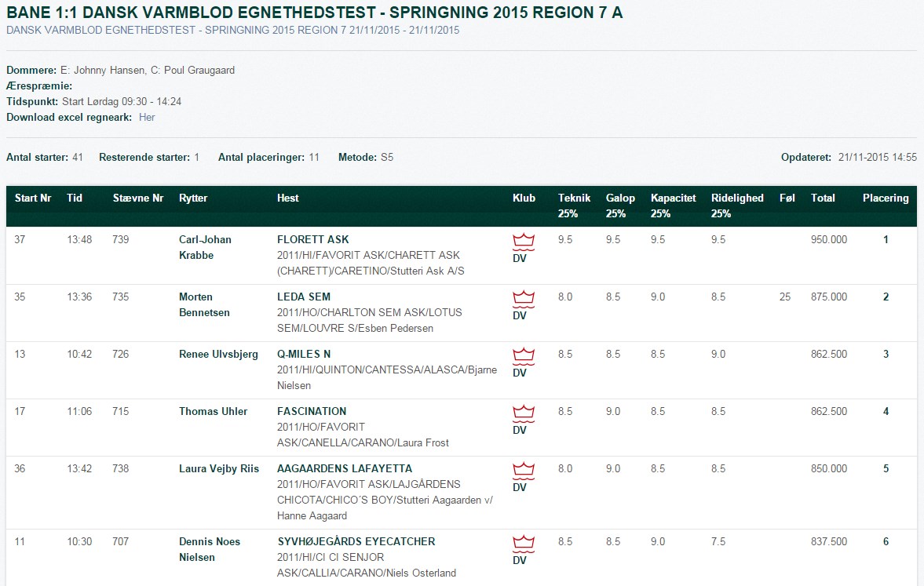Screen dimensions: 924x586
Task: Click the Føl value 25
Action: coord(785,297)
